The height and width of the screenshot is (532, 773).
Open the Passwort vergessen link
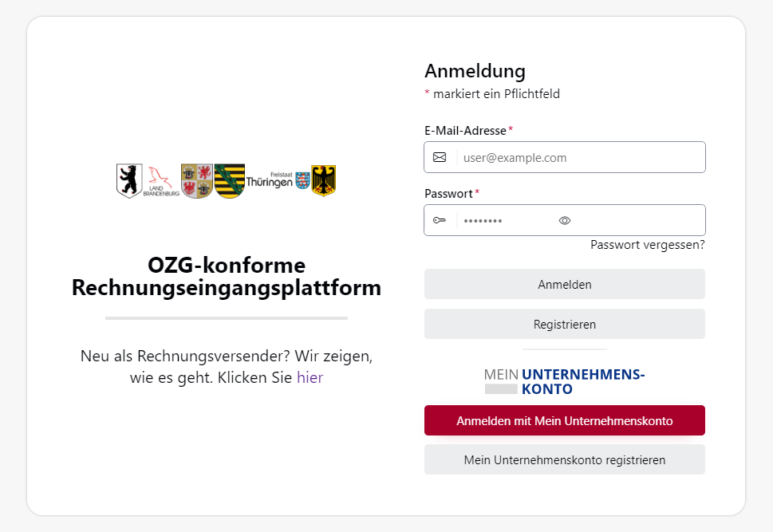(647, 245)
